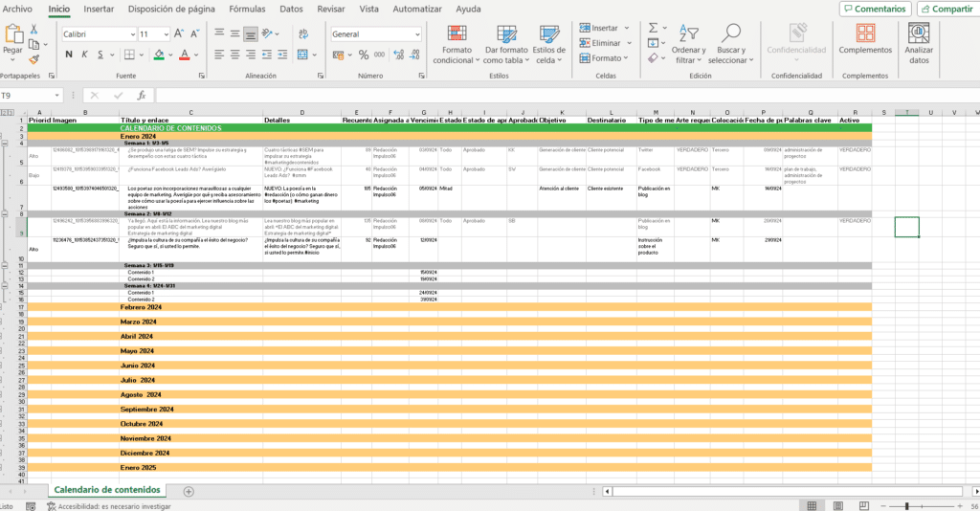Click the Borders grid icon
This screenshot has width=980, height=511.
129,55
